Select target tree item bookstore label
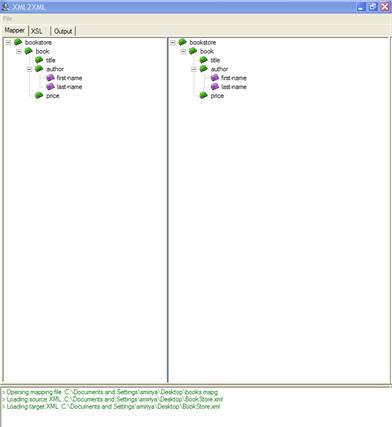 click(x=203, y=42)
